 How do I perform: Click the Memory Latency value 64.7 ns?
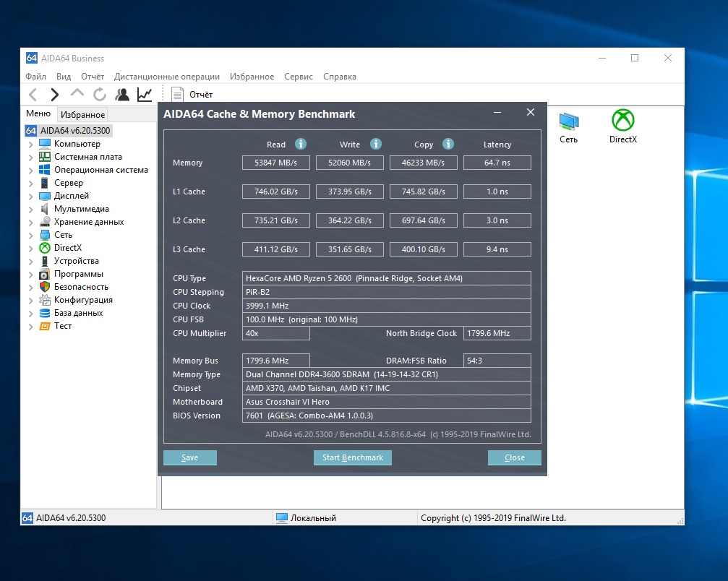[x=497, y=163]
